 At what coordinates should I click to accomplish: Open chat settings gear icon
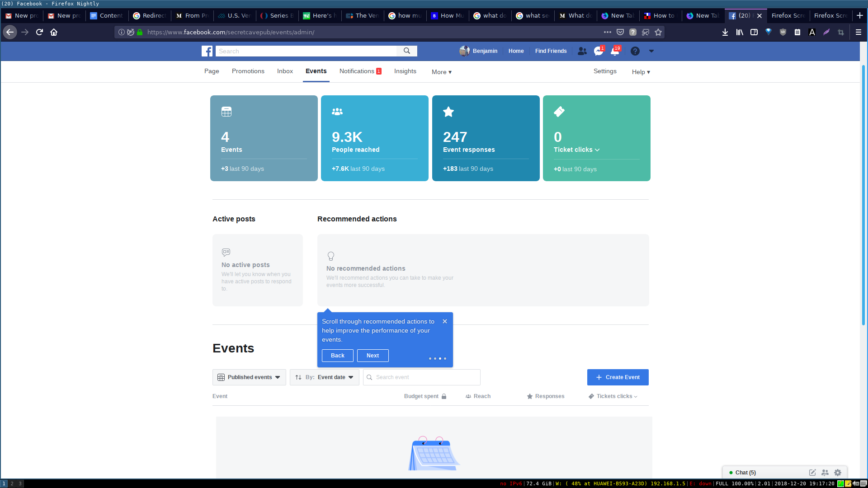(838, 473)
